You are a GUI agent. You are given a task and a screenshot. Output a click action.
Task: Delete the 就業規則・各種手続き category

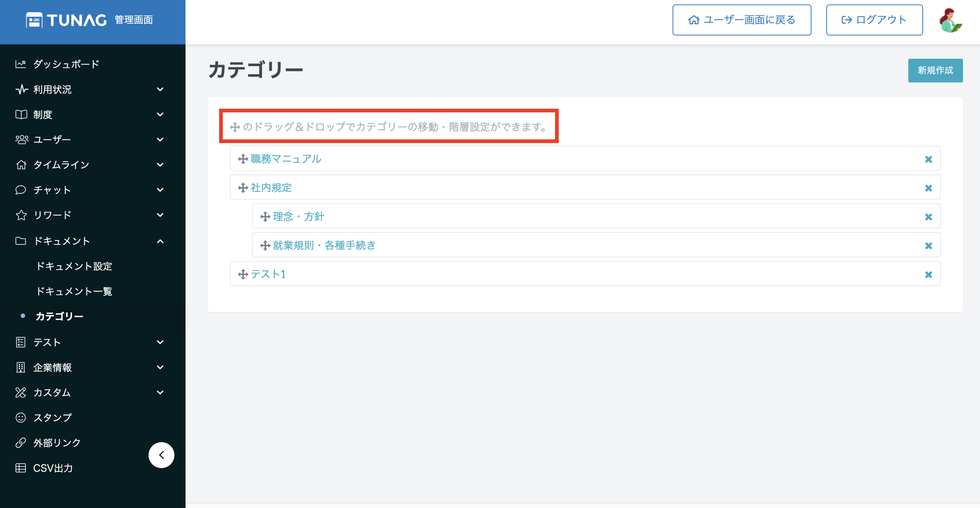(929, 246)
